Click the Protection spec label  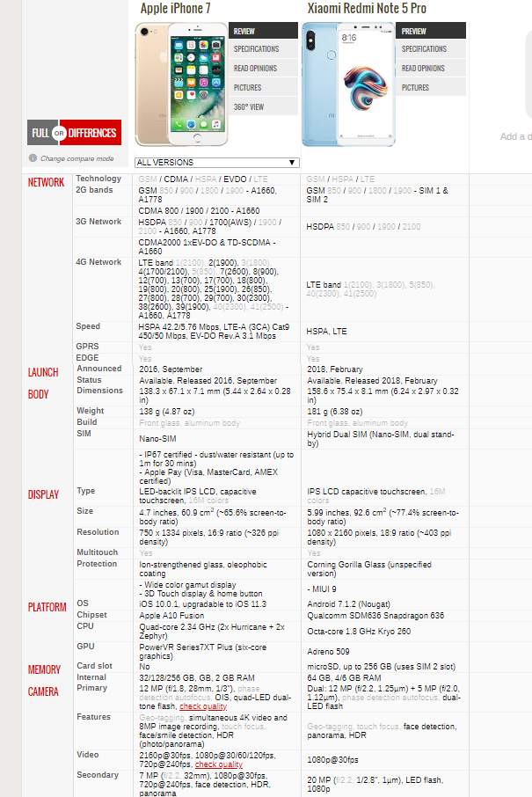pyautogui.click(x=97, y=564)
